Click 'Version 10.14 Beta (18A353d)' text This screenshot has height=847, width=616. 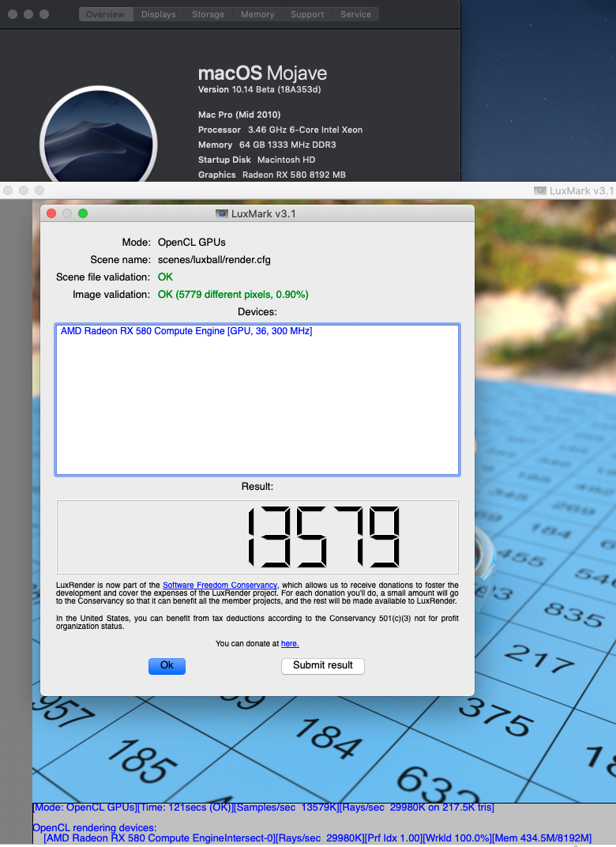coord(260,89)
